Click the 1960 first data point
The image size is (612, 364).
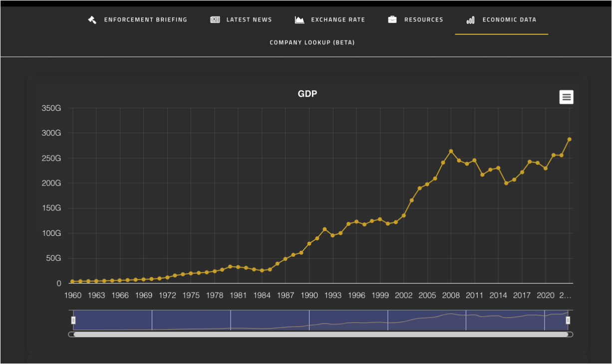point(72,281)
